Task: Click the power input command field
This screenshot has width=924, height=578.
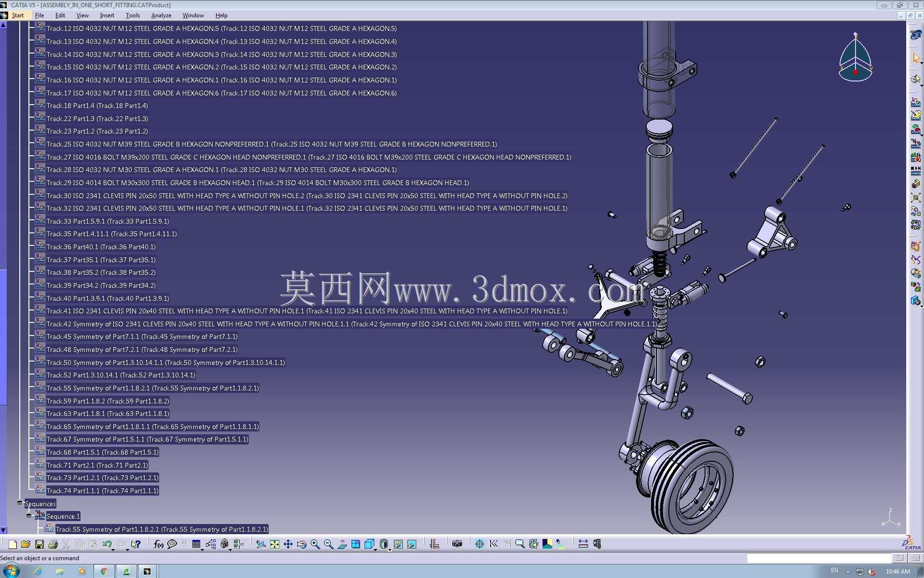Action: pyautogui.click(x=819, y=558)
